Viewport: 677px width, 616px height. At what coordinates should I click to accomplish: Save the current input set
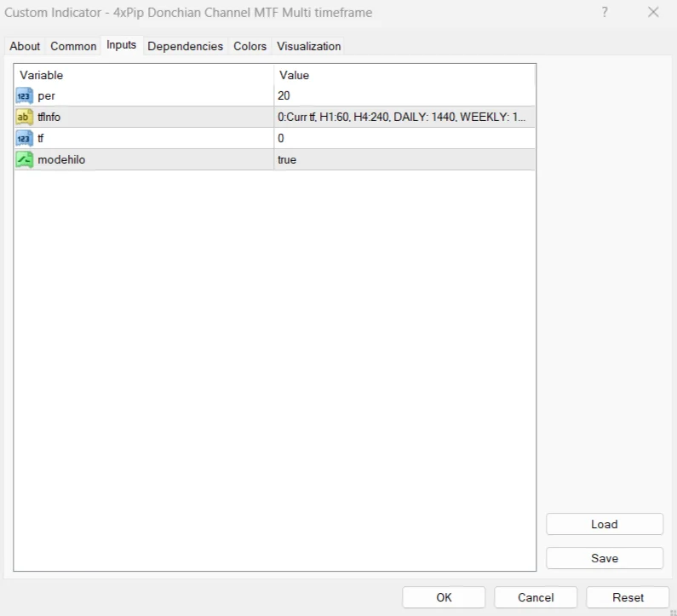[605, 558]
